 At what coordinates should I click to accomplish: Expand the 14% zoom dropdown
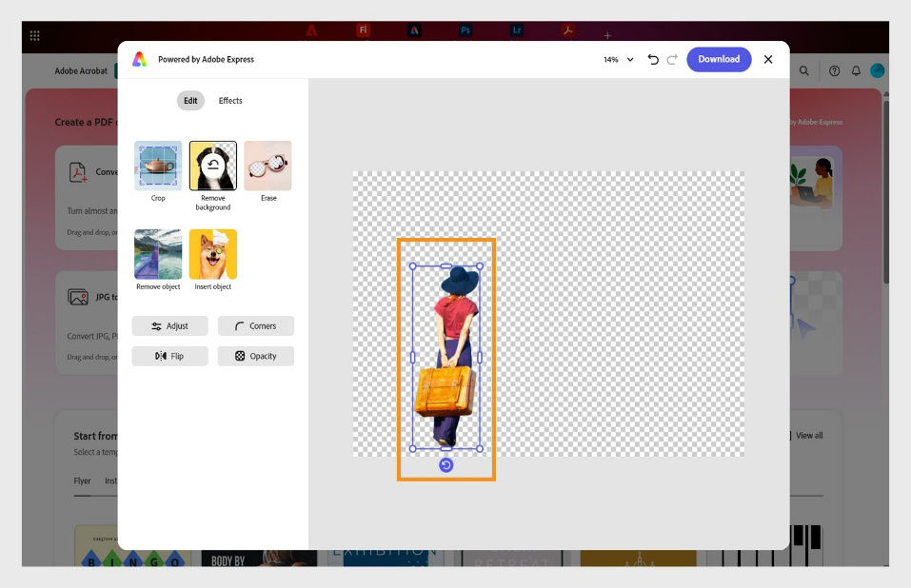tap(618, 59)
